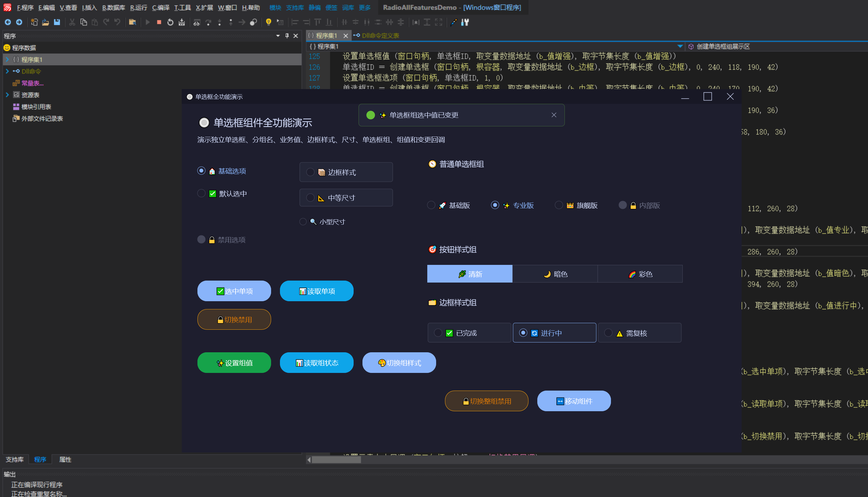Click the step over debug icon
This screenshot has width=868, height=497.
click(208, 22)
